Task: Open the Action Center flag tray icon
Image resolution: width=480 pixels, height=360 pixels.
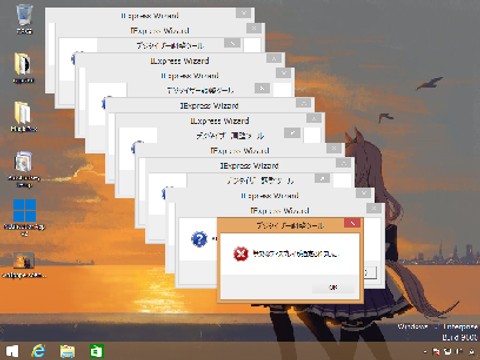Action: pyautogui.click(x=436, y=351)
